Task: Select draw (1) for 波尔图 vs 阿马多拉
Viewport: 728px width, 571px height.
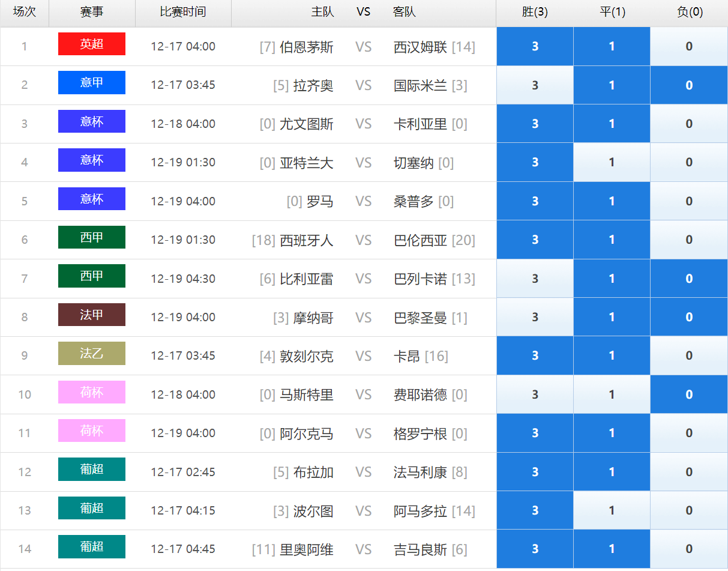Action: [x=612, y=510]
